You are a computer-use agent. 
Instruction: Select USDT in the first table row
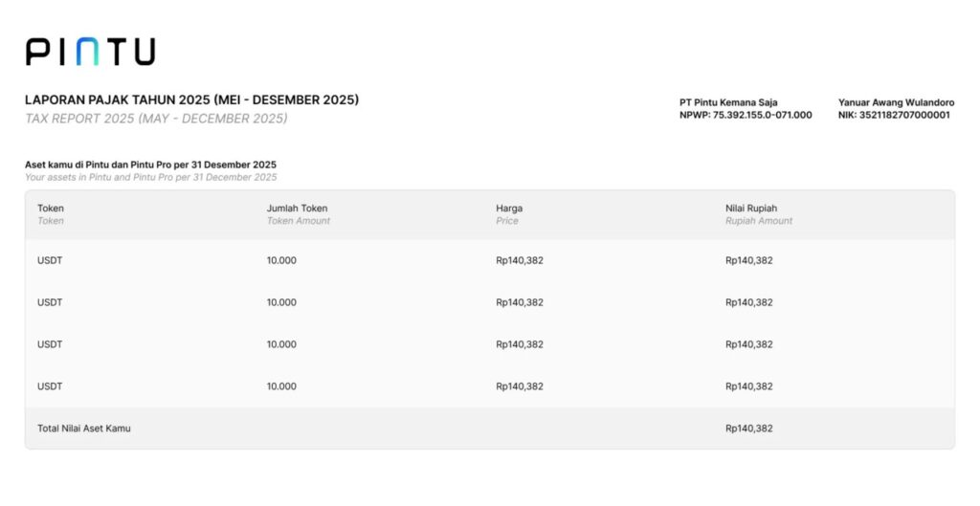click(x=50, y=260)
